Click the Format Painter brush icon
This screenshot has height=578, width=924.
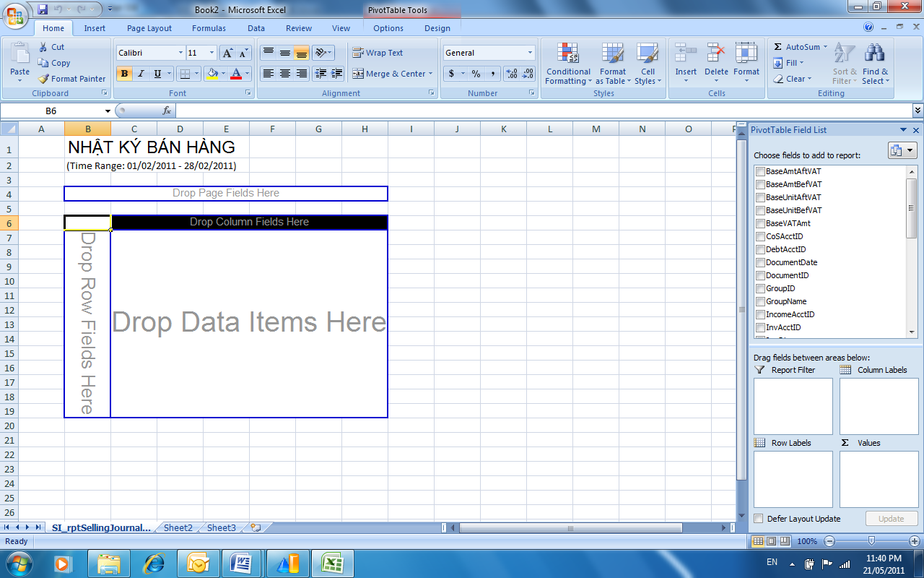[43, 79]
